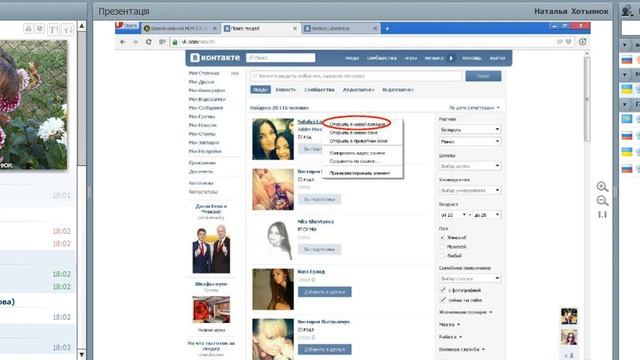The image size is (640, 360).
Task: Expand the Места filter section
Action: [449, 324]
